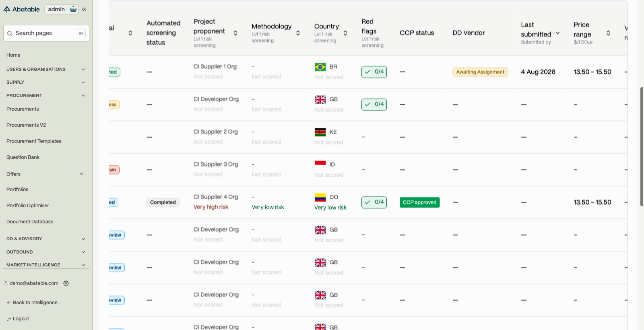Open the admin avatar menu

(73, 9)
